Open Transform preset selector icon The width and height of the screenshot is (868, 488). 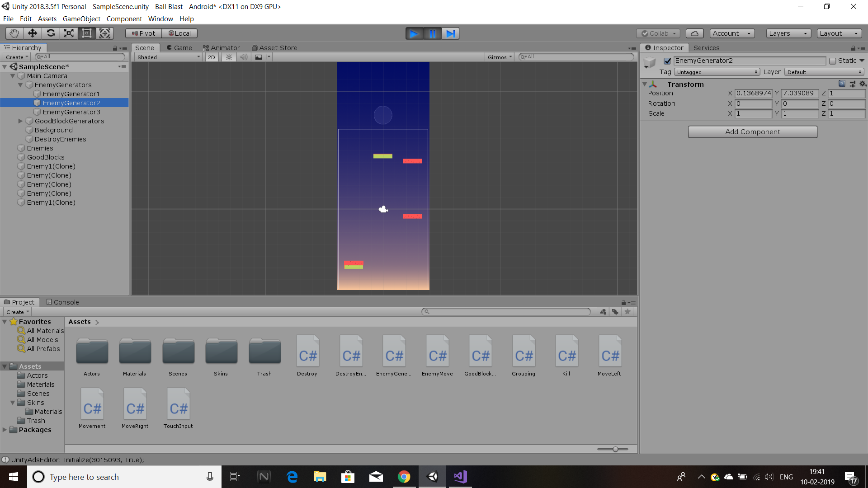pyautogui.click(x=852, y=84)
